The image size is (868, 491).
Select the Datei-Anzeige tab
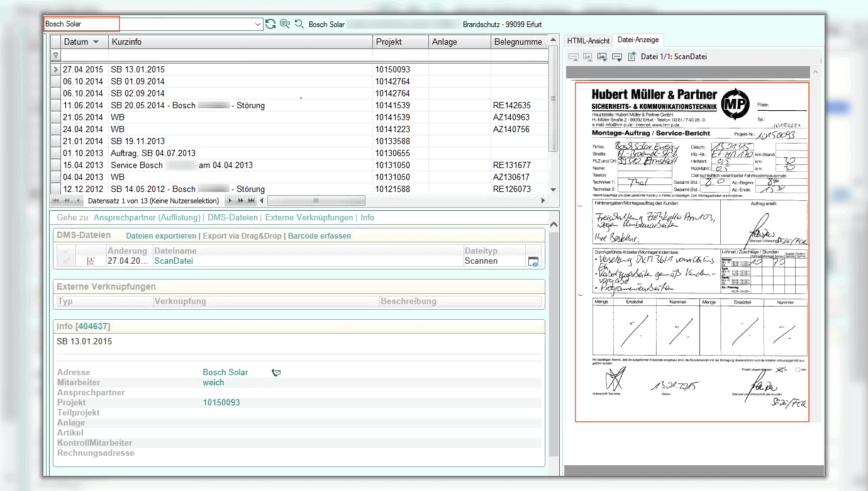tap(638, 40)
